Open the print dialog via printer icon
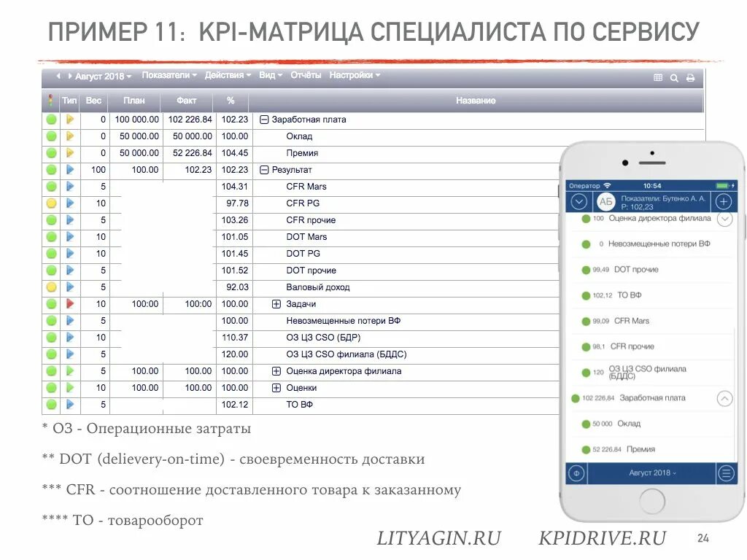 click(690, 75)
